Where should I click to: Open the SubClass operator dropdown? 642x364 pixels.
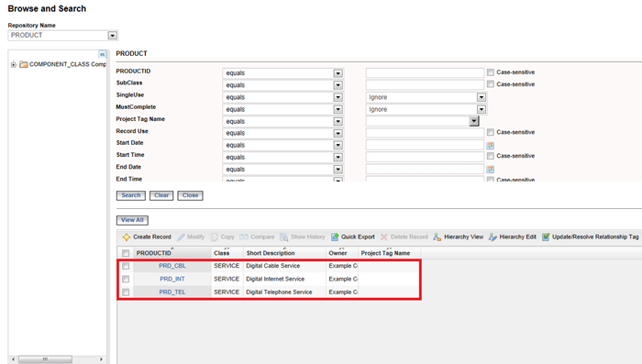point(338,85)
